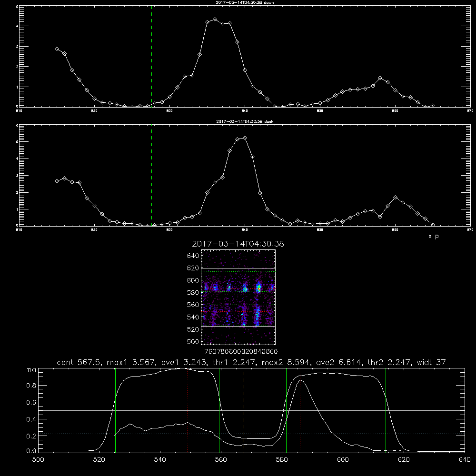Viewport: 476px width, 476px height.
Task: Click the white horizontal 0.5 line in bottom plot
Action: tap(252, 410)
